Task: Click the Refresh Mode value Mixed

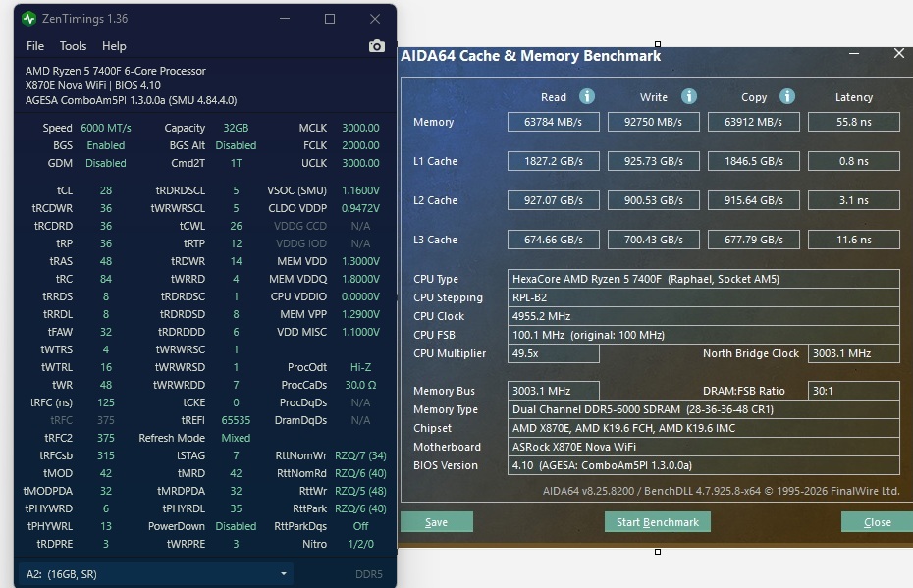Action: pos(236,438)
